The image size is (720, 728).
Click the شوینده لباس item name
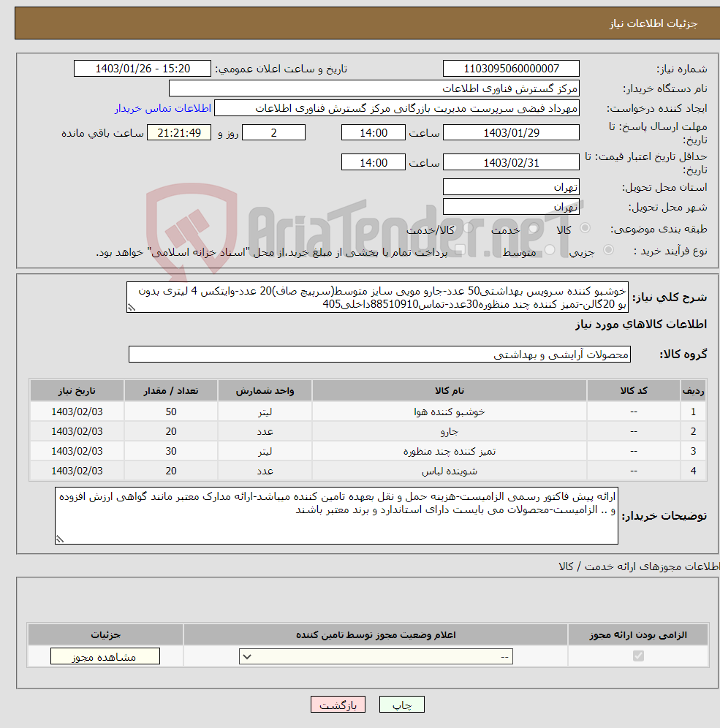pos(450,471)
